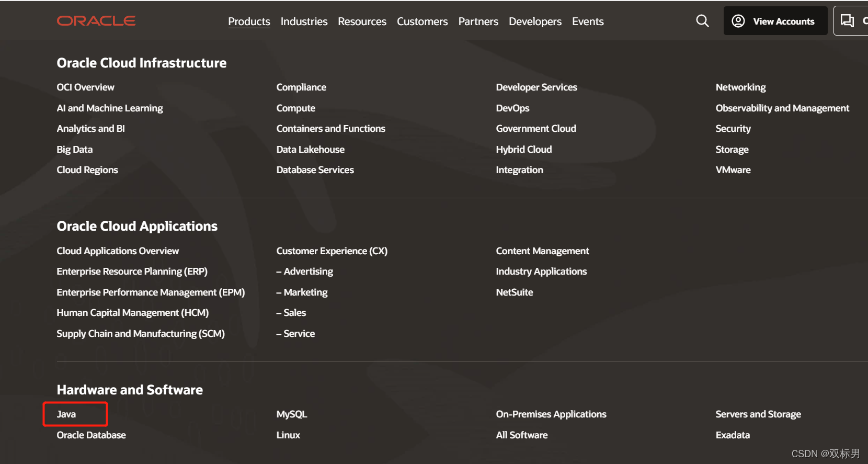Open Cloud Applications Overview
The height and width of the screenshot is (464, 868).
(x=118, y=251)
